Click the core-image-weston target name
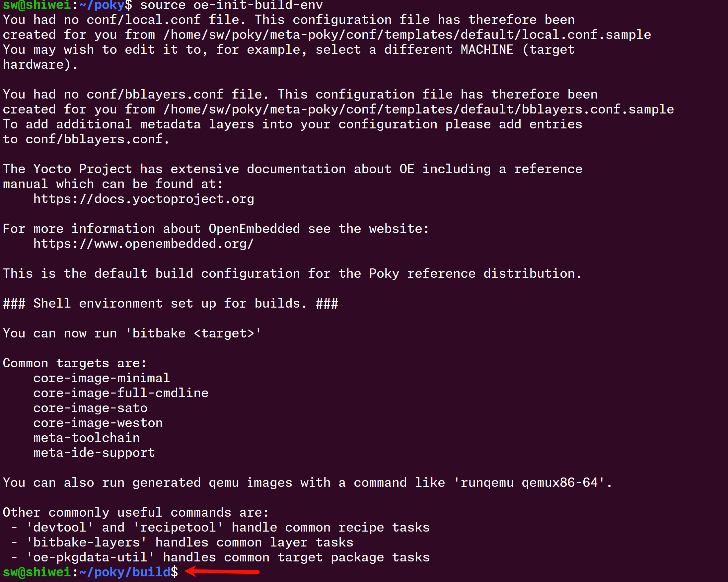Viewport: 728px width, 582px height. pos(98,423)
